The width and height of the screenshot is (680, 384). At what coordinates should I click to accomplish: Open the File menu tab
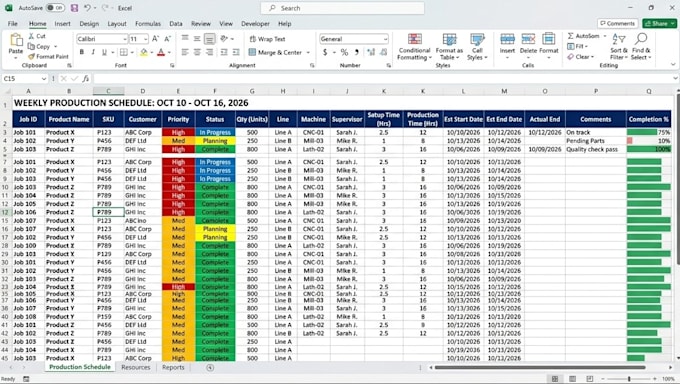(13, 24)
